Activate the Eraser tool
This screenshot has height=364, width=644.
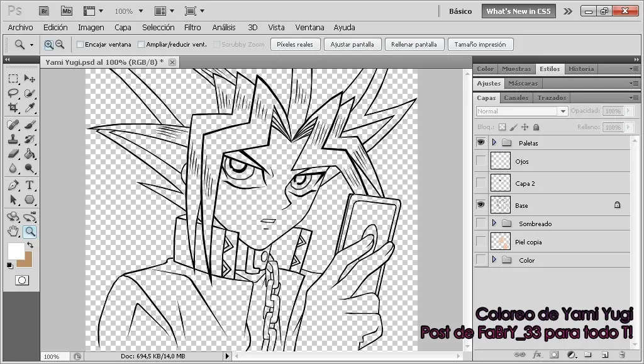[x=13, y=154]
